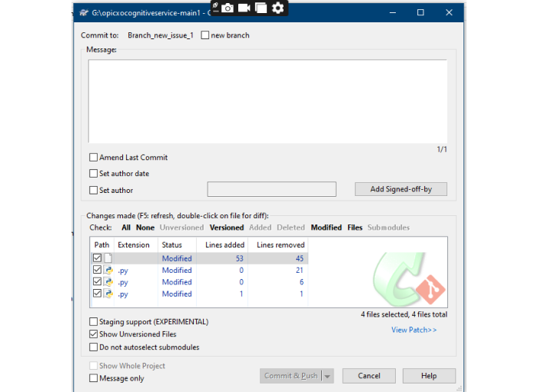Sort by the Status column header

pyautogui.click(x=177, y=244)
